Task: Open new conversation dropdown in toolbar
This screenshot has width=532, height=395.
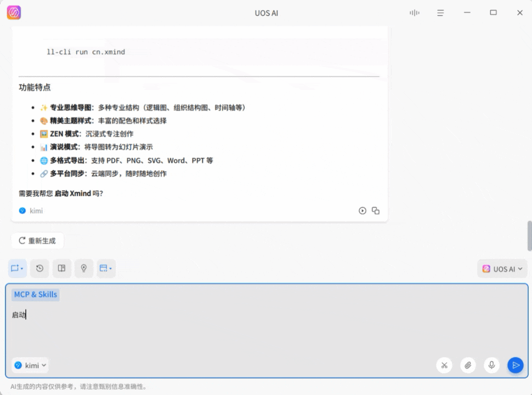Action: point(17,268)
